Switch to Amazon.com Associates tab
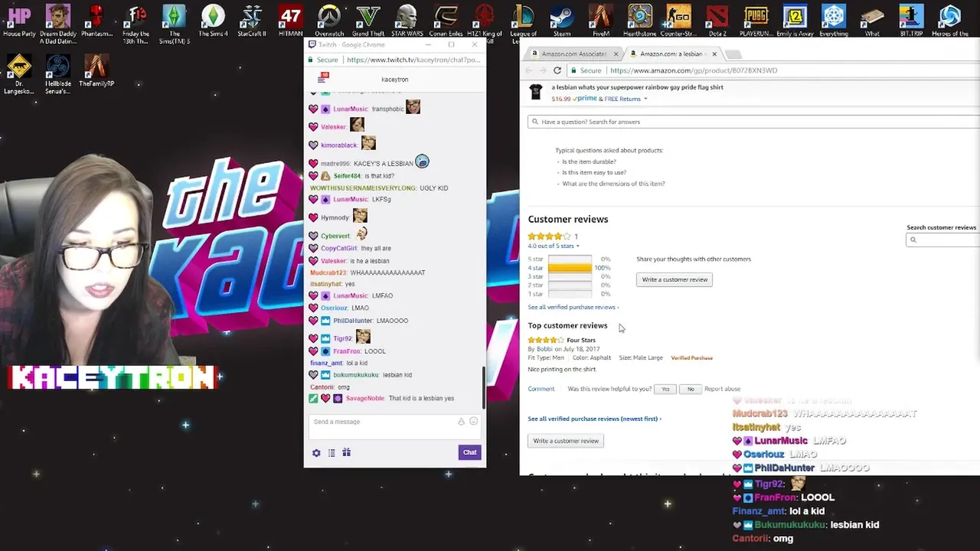Screen dimensions: 980x551 point(573,54)
